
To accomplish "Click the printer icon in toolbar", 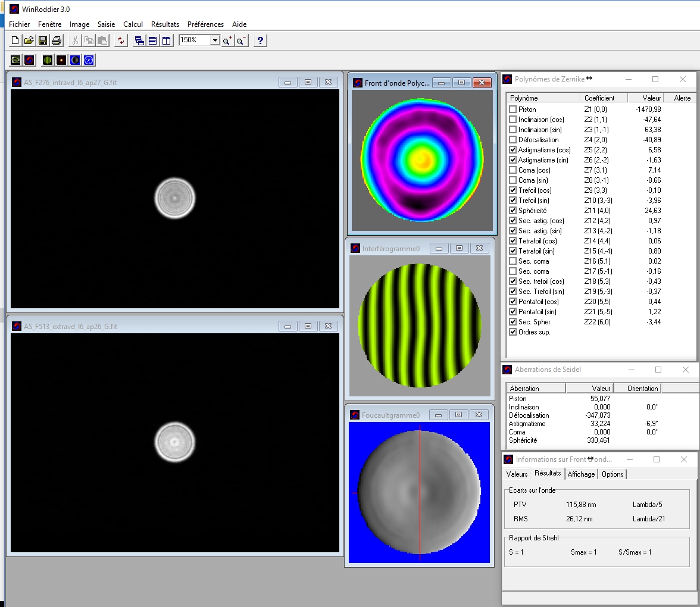I will pyautogui.click(x=57, y=40).
